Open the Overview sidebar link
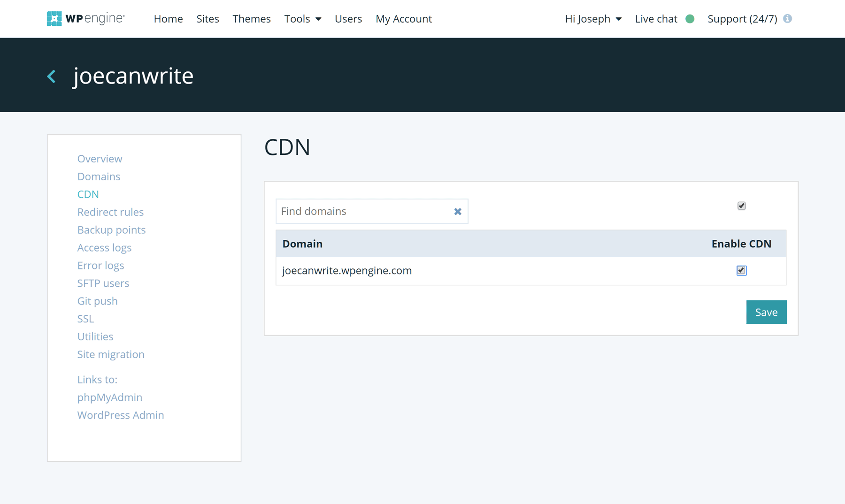This screenshot has width=845, height=504. pyautogui.click(x=100, y=159)
